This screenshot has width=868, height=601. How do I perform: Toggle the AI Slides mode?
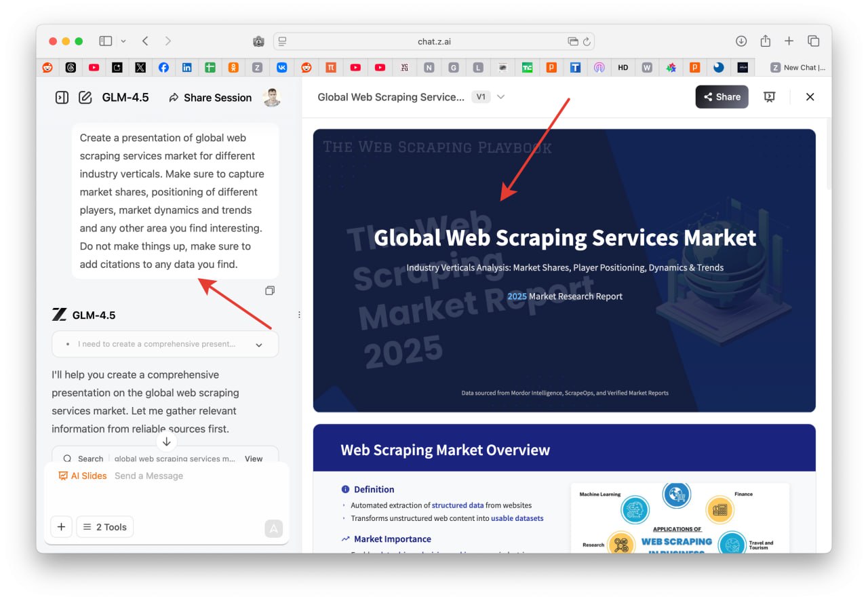(x=83, y=476)
